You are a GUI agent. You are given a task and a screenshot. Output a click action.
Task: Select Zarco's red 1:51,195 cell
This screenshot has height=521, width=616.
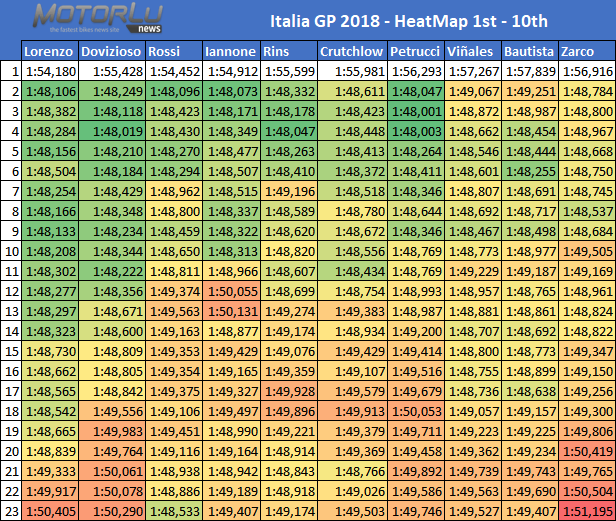(x=587, y=511)
